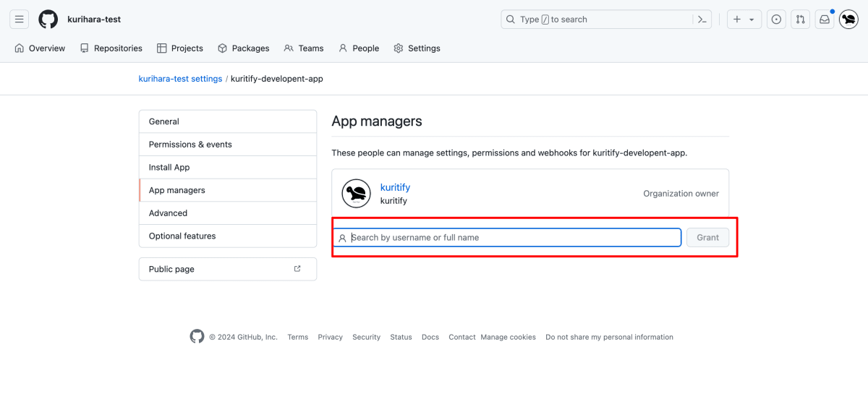The image size is (868, 420).
Task: Open the kurihara-test settings breadcrumb link
Action: tap(180, 79)
